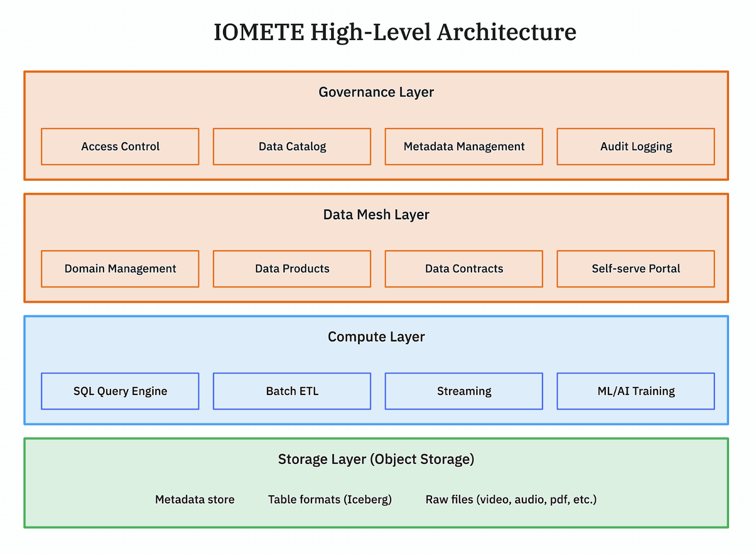756x554 pixels.
Task: Click the IOMETE High-Level Architecture title
Action: 395,32
